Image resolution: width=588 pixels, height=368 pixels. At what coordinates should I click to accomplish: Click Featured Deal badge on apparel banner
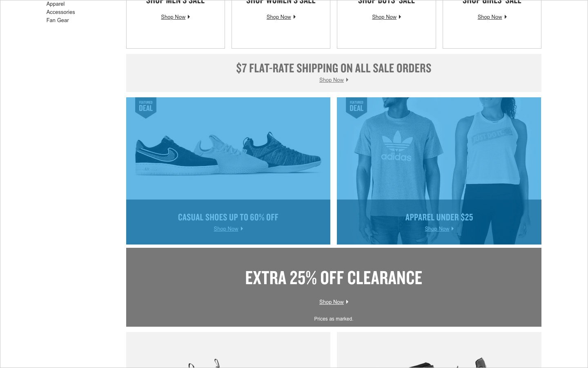pos(356,108)
